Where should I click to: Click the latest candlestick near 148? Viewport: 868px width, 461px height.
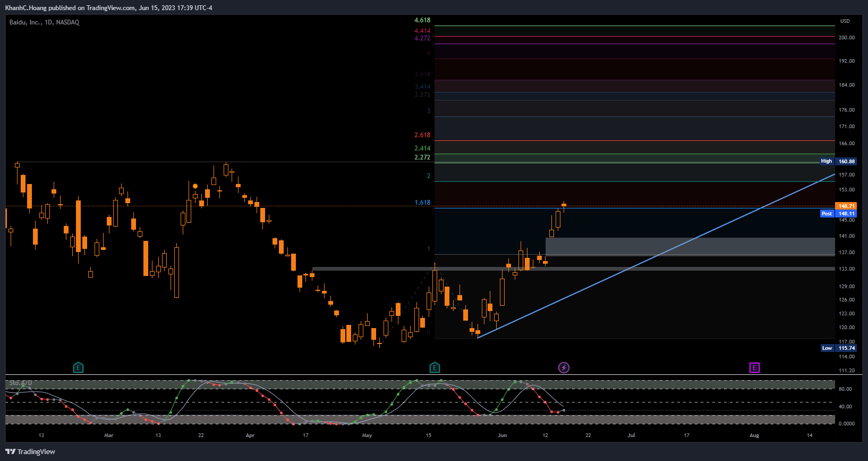[564, 205]
